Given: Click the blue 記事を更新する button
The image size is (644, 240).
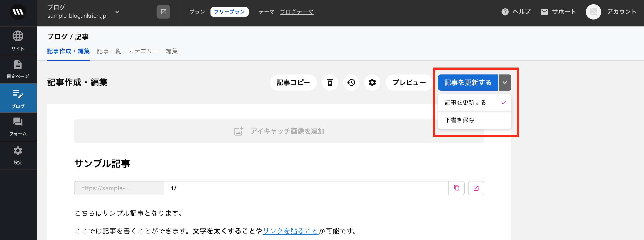Looking at the screenshot, I should tap(468, 83).
